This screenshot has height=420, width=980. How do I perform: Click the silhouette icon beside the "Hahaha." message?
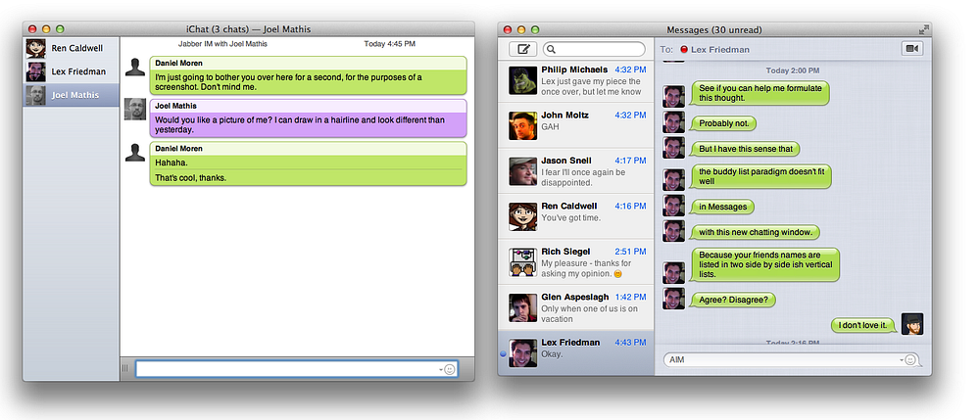(x=135, y=153)
